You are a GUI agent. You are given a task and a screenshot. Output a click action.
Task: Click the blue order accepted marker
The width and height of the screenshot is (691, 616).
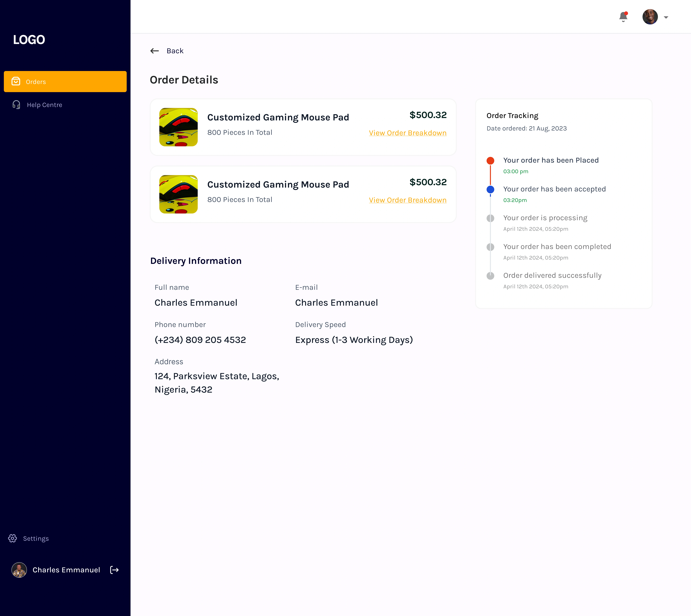(x=490, y=190)
